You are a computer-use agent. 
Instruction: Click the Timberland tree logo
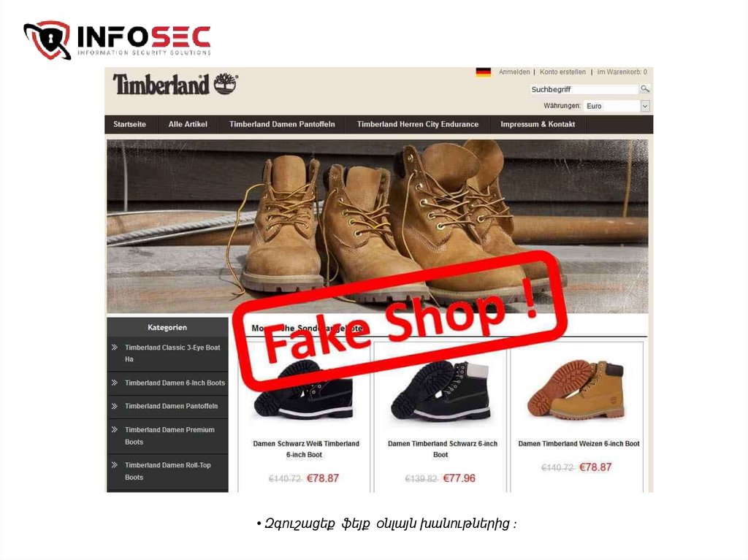[225, 83]
